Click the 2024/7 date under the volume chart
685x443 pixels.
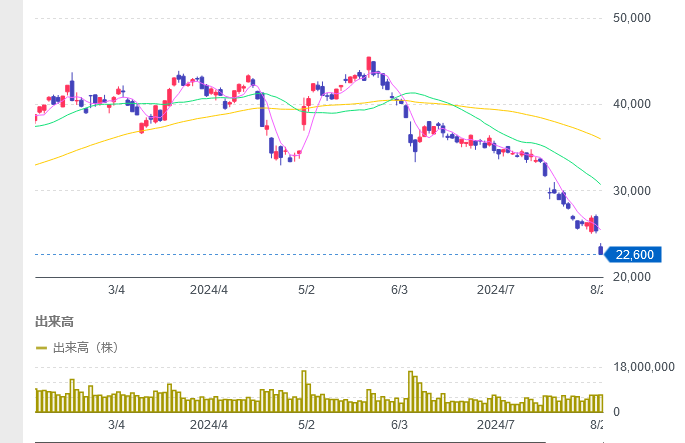pyautogui.click(x=495, y=424)
